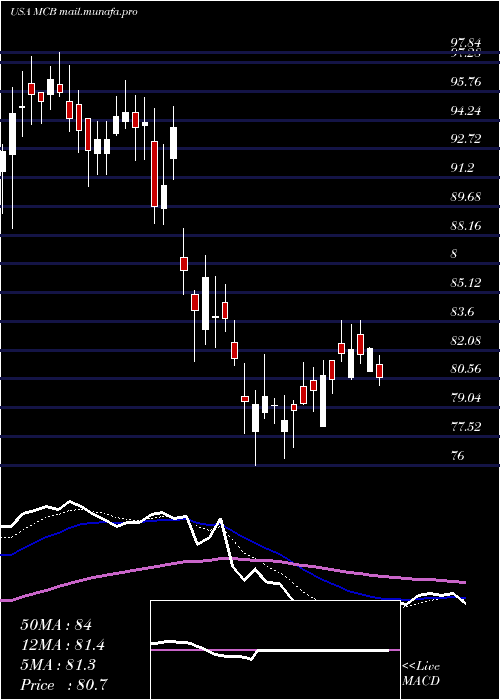Screen dimensions: 500x700
Task: Click the 82.08 price axis label
Action: [466, 341]
